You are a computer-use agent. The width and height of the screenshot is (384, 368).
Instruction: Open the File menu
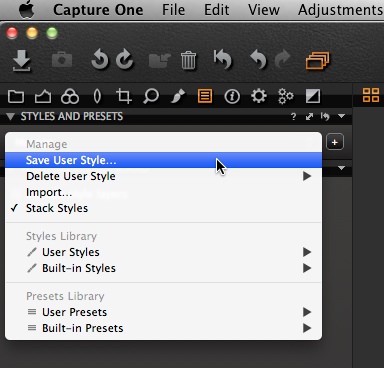click(x=173, y=10)
